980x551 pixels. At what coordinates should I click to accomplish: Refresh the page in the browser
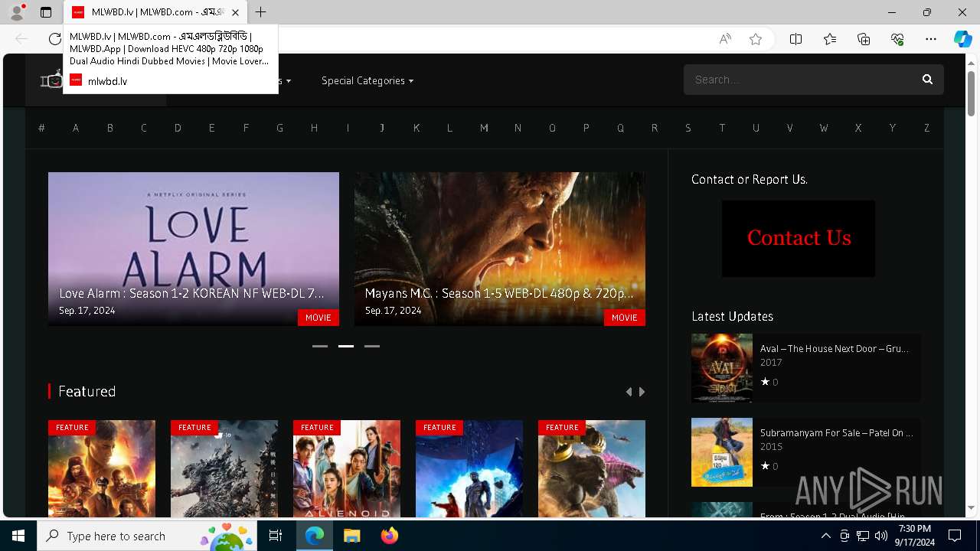[54, 39]
